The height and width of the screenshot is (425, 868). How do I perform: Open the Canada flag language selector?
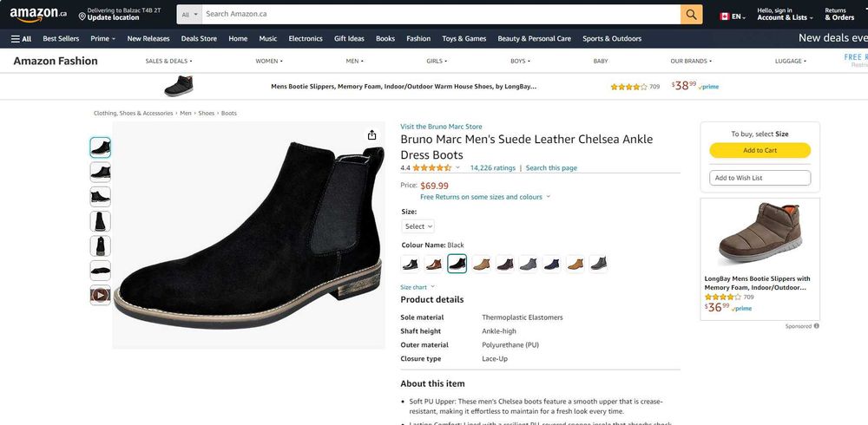pos(731,16)
